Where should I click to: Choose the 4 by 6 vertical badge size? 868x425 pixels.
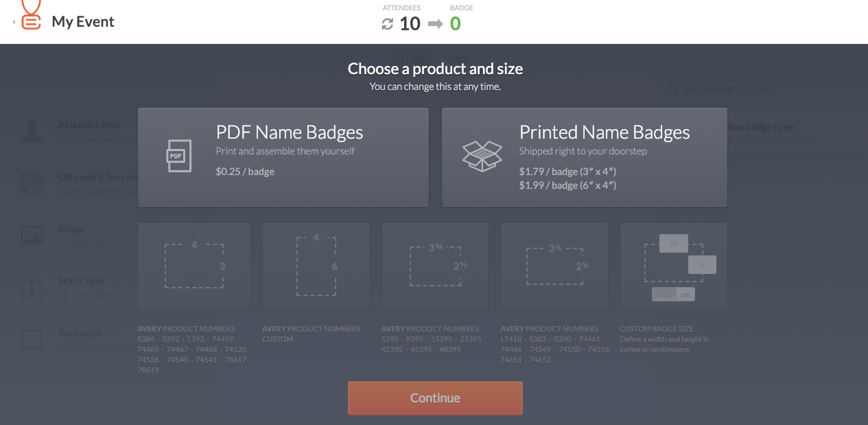tap(316, 266)
